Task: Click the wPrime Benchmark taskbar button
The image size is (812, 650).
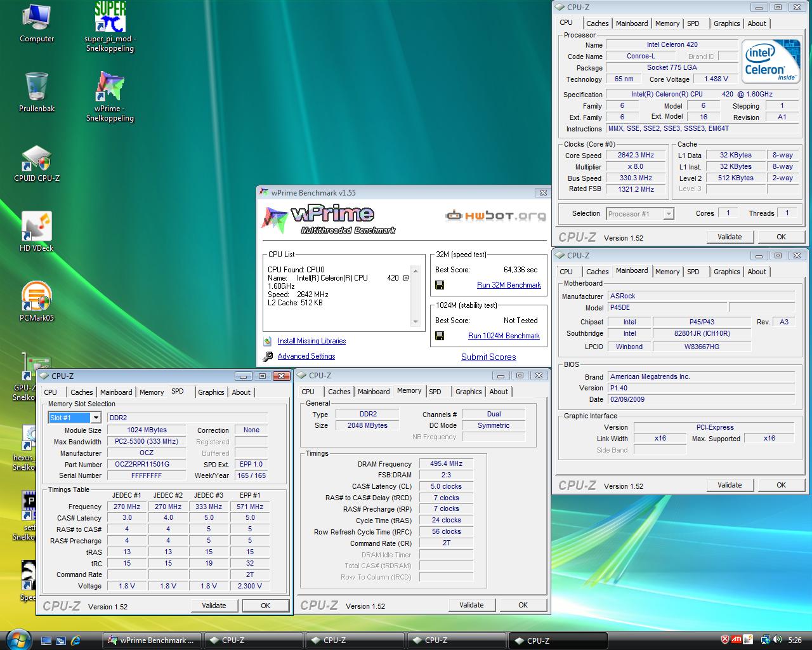Action: (152, 640)
